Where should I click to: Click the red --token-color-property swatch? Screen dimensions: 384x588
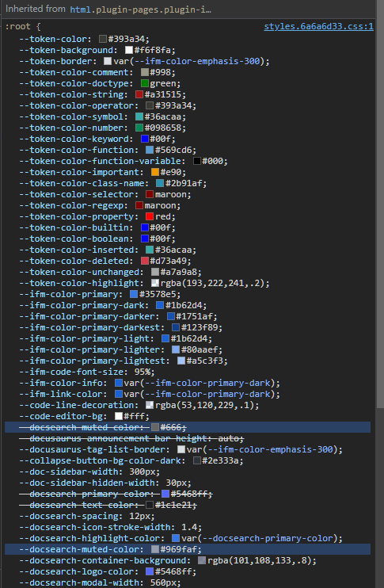point(150,216)
